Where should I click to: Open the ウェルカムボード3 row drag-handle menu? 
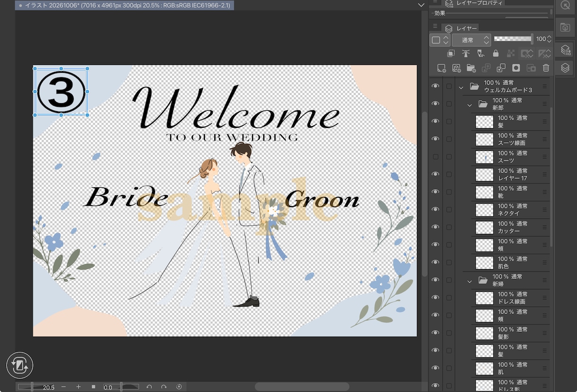[544, 86]
